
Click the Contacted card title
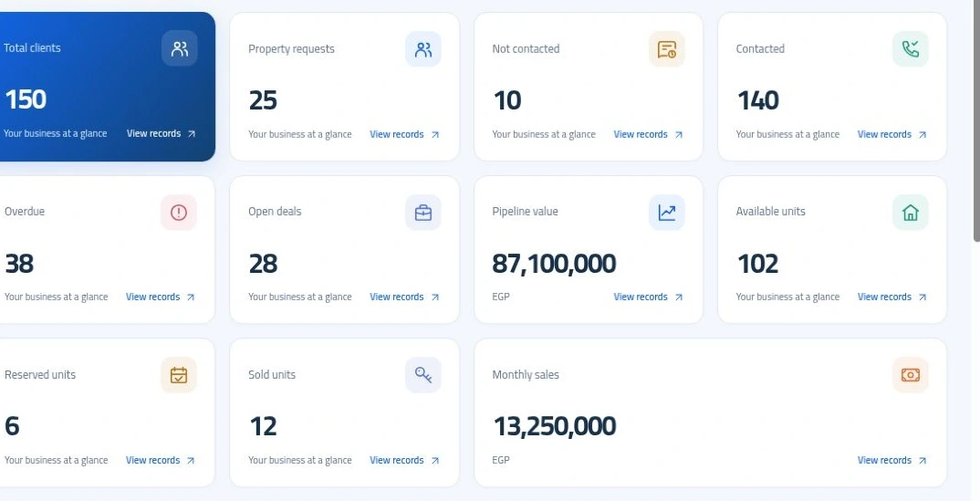coord(760,48)
